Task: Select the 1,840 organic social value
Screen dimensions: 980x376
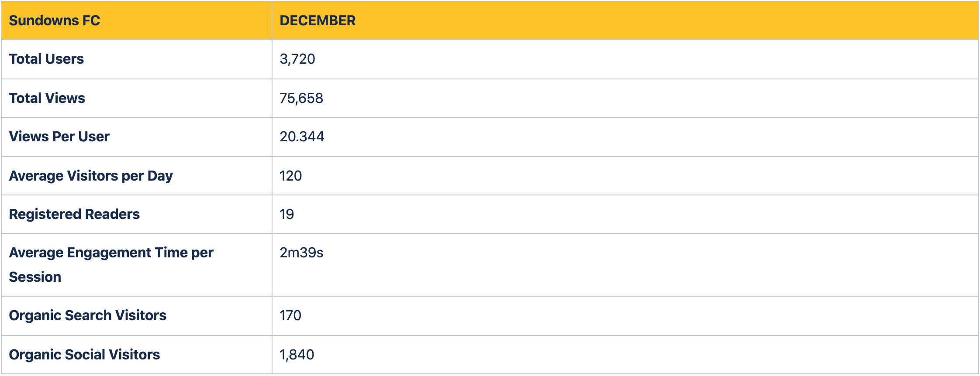Action: coord(297,355)
